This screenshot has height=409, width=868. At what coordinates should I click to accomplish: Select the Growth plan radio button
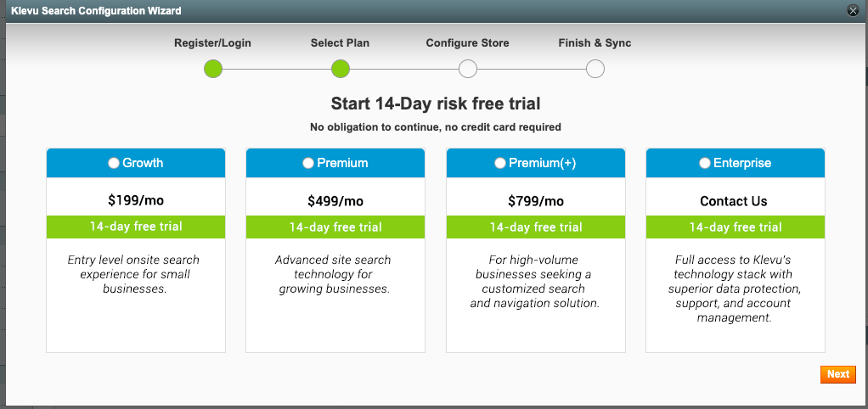[114, 163]
